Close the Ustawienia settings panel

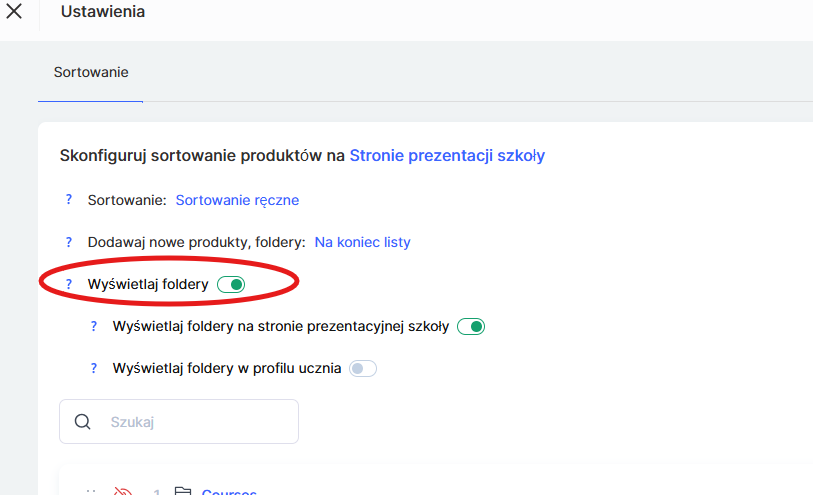point(14,13)
